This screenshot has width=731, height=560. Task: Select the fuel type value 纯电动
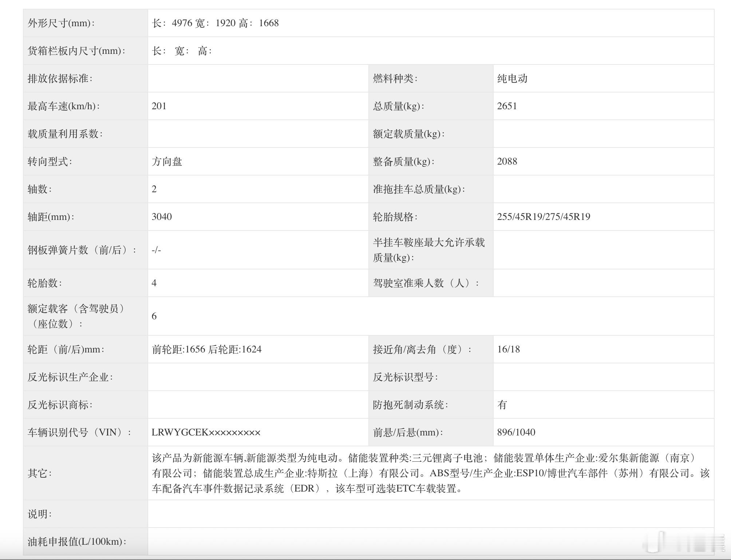(512, 79)
